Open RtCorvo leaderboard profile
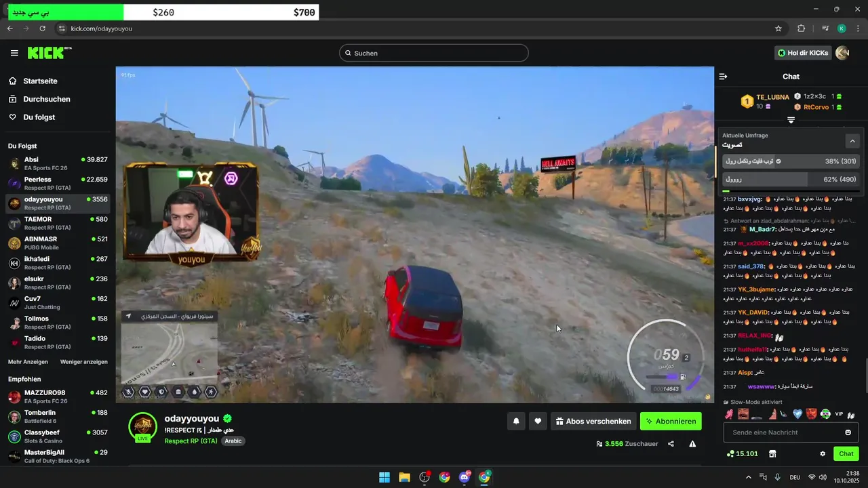868x488 pixels. coord(816,107)
